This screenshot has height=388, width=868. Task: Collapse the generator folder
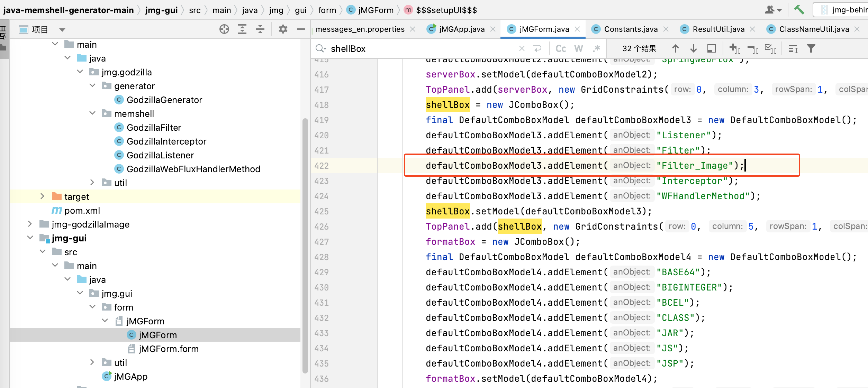pos(92,85)
